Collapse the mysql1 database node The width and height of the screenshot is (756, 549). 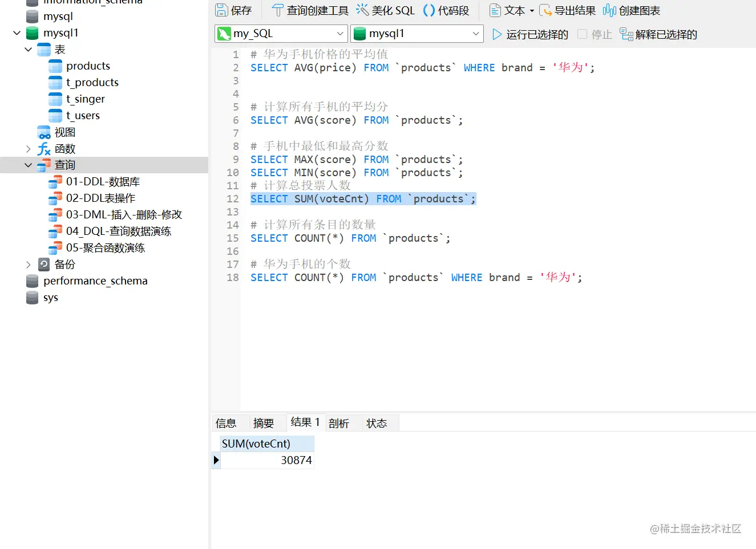pos(17,33)
